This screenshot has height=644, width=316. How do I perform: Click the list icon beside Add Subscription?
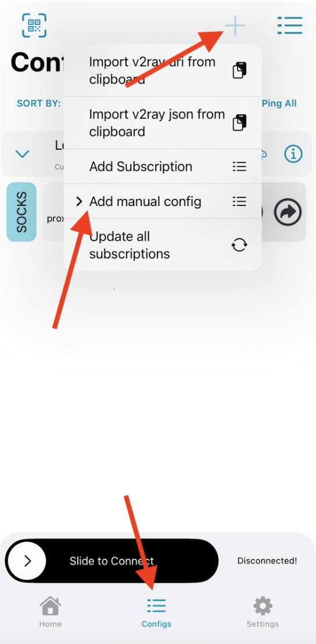click(239, 167)
